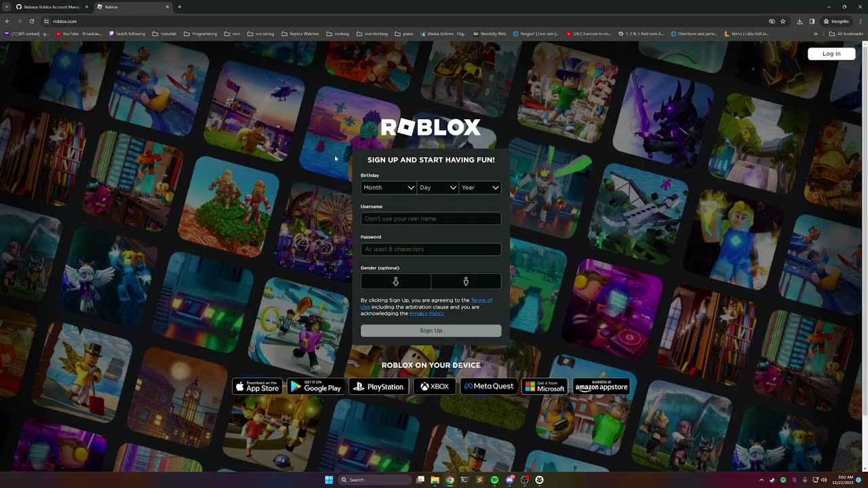
Task: Open the Meta Quest badge
Action: 488,386
